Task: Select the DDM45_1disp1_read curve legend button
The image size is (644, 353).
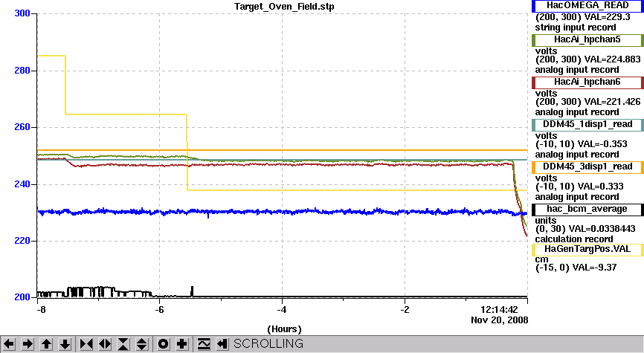Action: pos(587,125)
